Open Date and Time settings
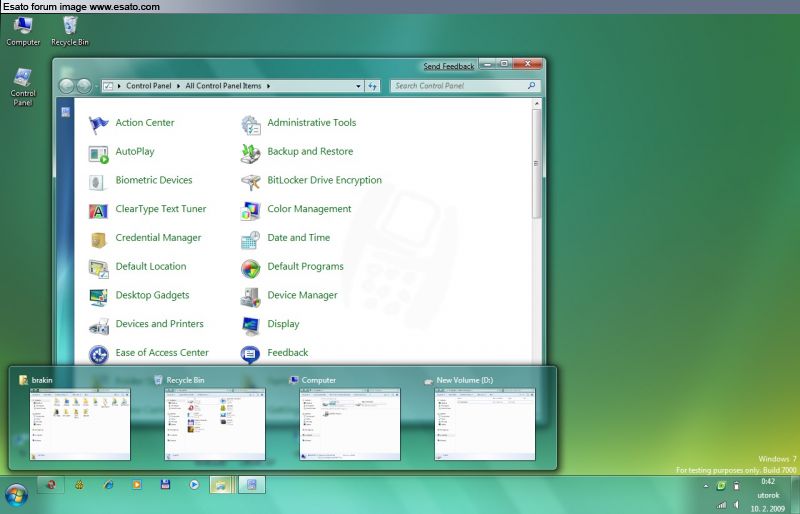Image resolution: width=800 pixels, height=514 pixels. (x=298, y=238)
